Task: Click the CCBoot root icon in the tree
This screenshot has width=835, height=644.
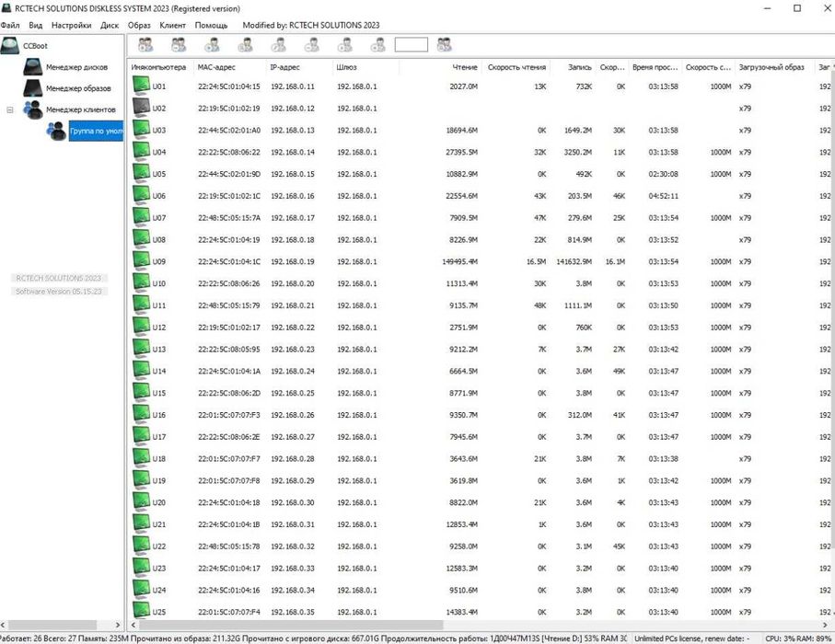Action: (x=10, y=46)
